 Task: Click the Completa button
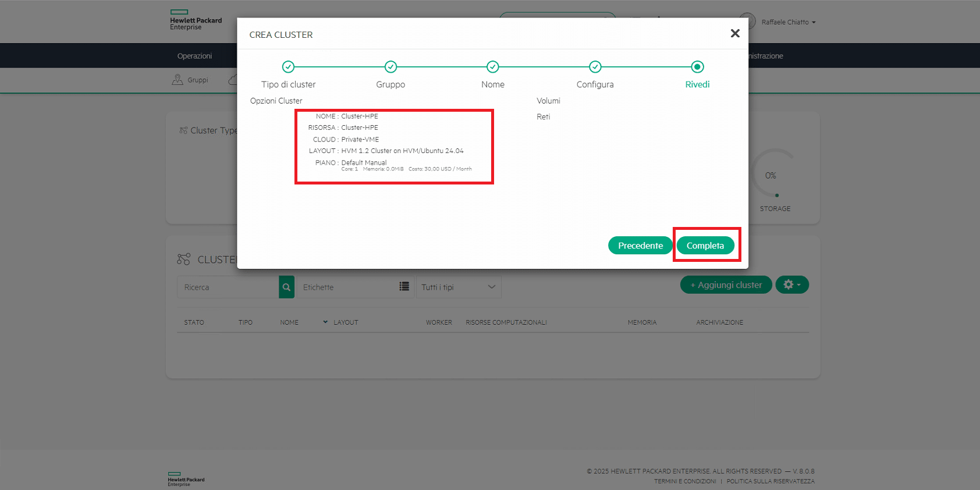pos(705,246)
